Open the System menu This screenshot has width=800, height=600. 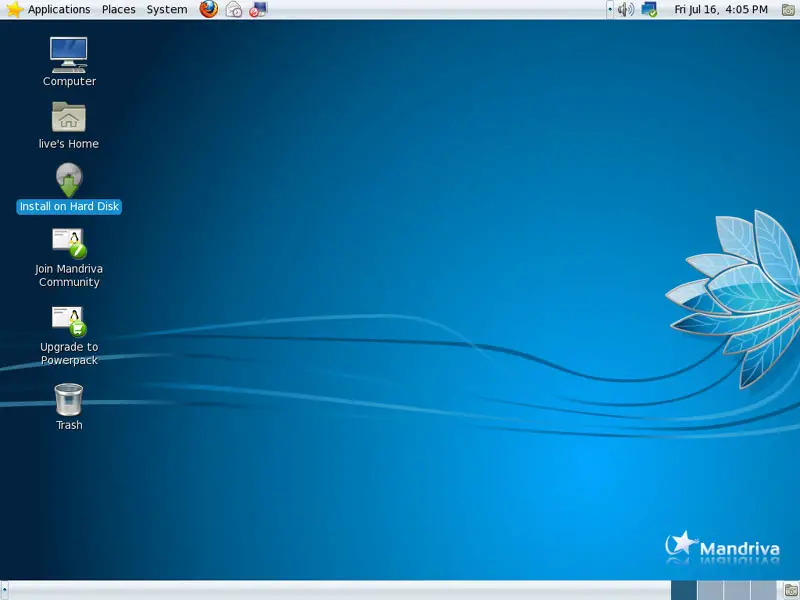(166, 9)
